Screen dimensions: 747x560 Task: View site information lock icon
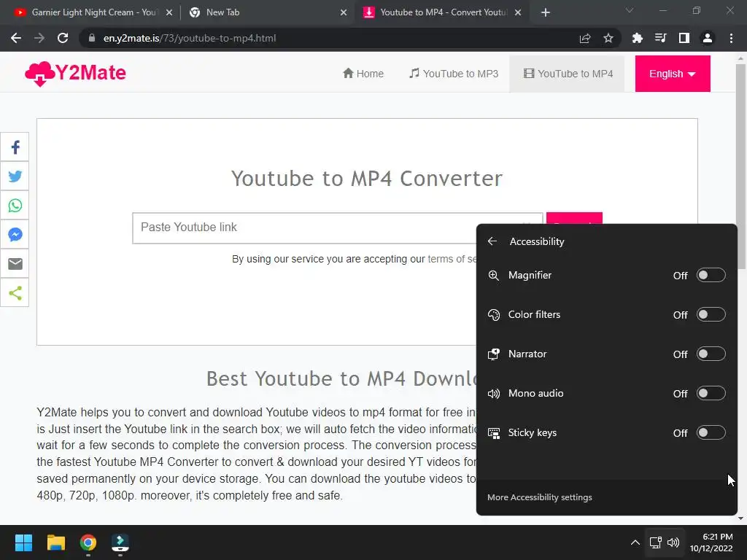pos(91,38)
